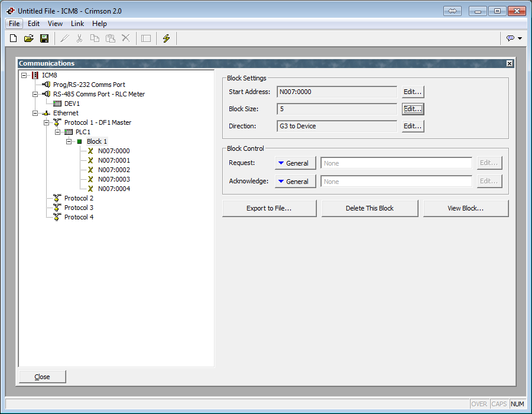Click the Protocol 3 icon
Viewport: 532px width, 414px height.
(x=57, y=208)
